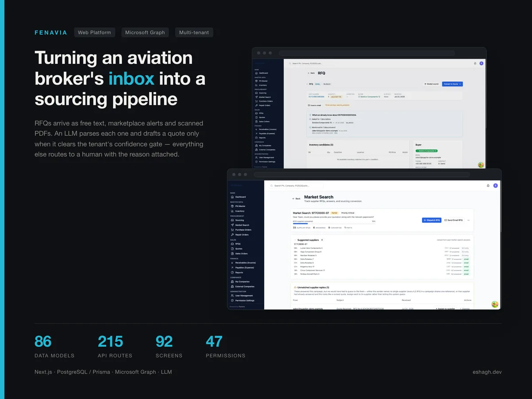Collapse the Suggested suppliers section
Screen dimensions: 532x399
click(295, 240)
